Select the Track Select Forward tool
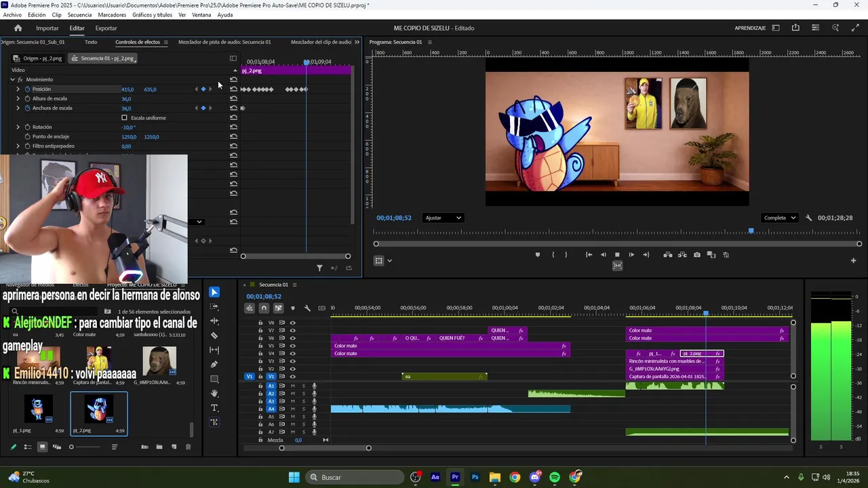 214,307
